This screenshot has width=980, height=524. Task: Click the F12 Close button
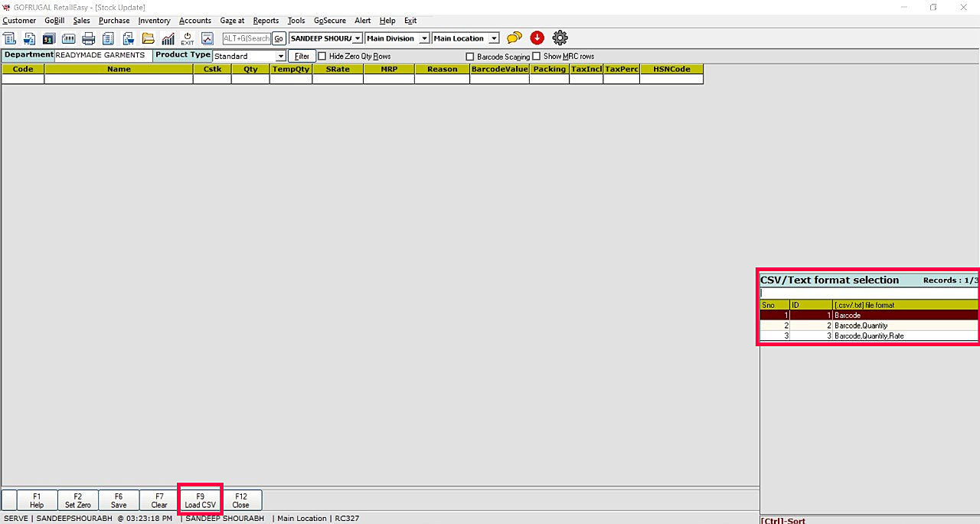pyautogui.click(x=241, y=500)
